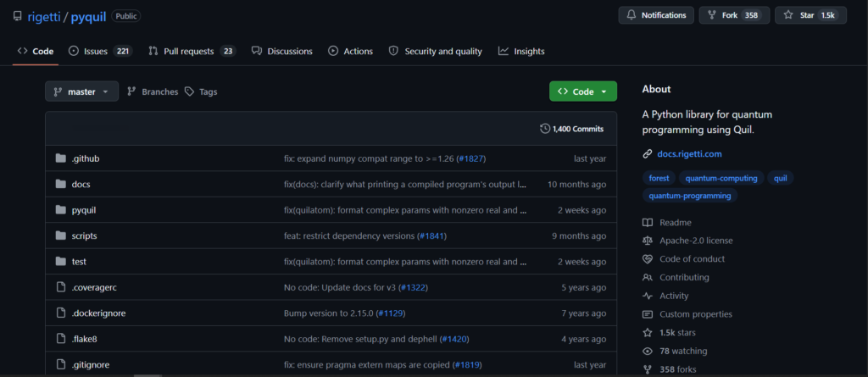Click the repository icon beside rigetti
868x377 pixels.
click(18, 16)
